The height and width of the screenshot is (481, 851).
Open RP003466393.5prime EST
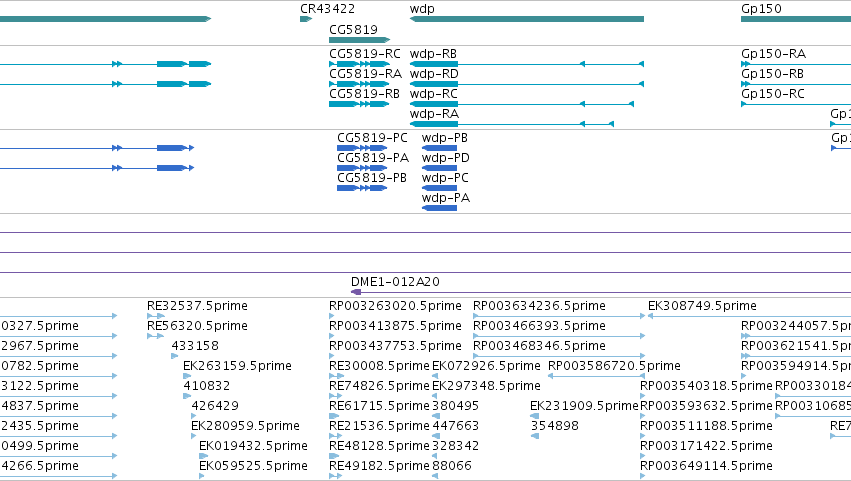[x=539, y=326]
